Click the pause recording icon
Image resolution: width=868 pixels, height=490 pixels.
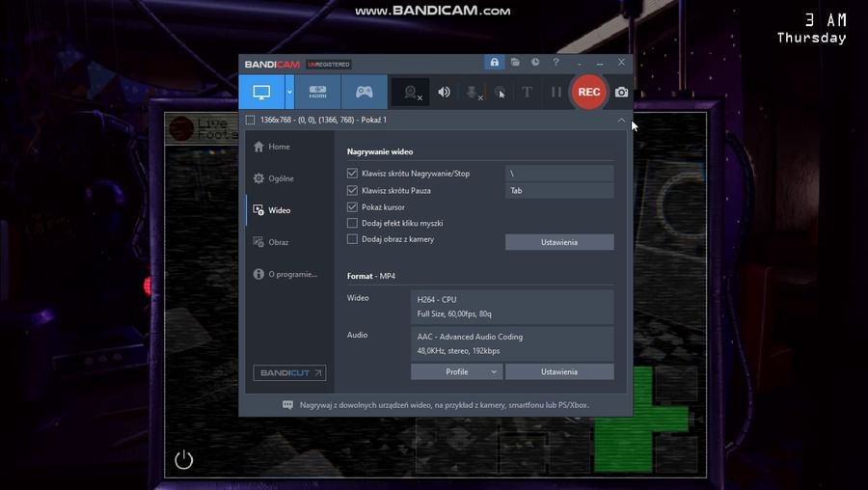pyautogui.click(x=556, y=92)
